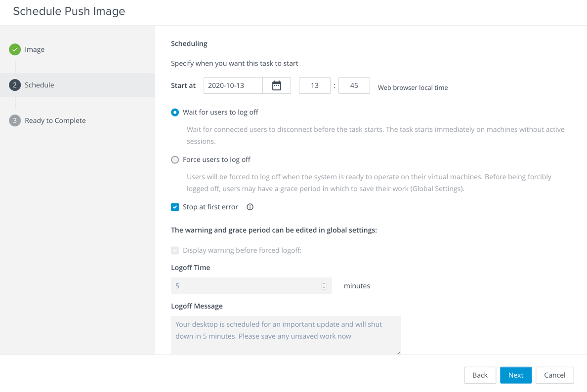Image resolution: width=587 pixels, height=392 pixels.
Task: Click the start date field 2020-10-13
Action: (x=233, y=85)
